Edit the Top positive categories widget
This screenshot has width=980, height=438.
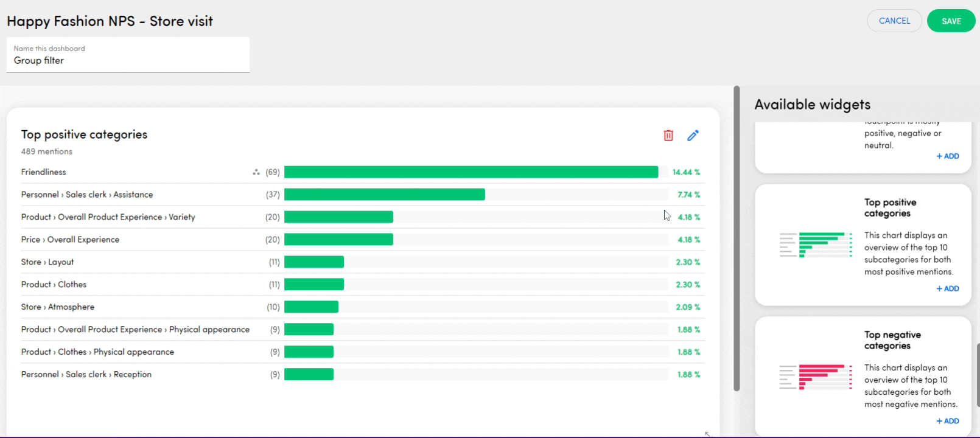(x=693, y=136)
